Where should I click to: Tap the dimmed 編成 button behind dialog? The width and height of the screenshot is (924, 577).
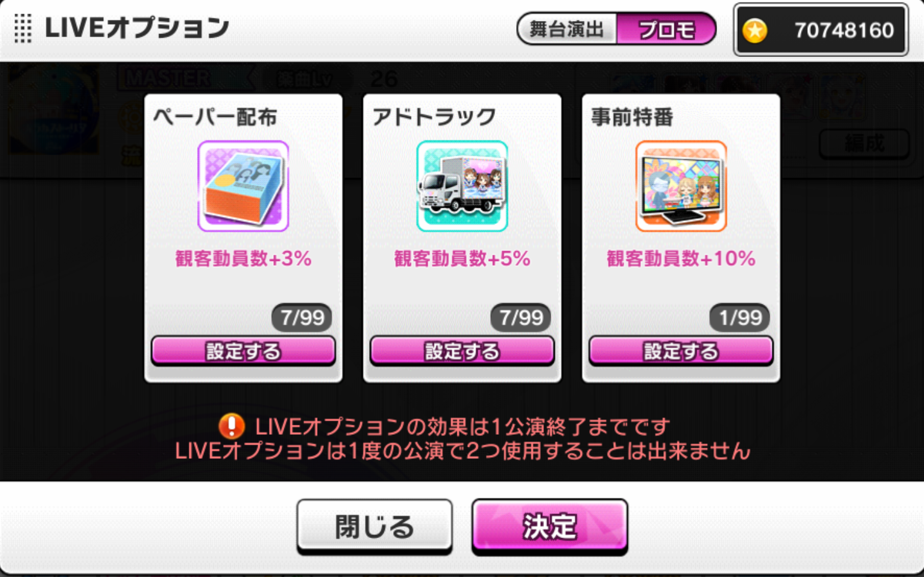865,143
